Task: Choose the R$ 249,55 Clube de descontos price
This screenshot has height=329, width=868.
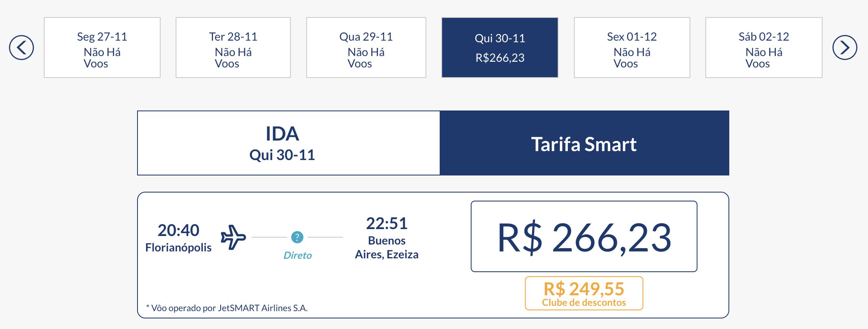Action: [584, 293]
